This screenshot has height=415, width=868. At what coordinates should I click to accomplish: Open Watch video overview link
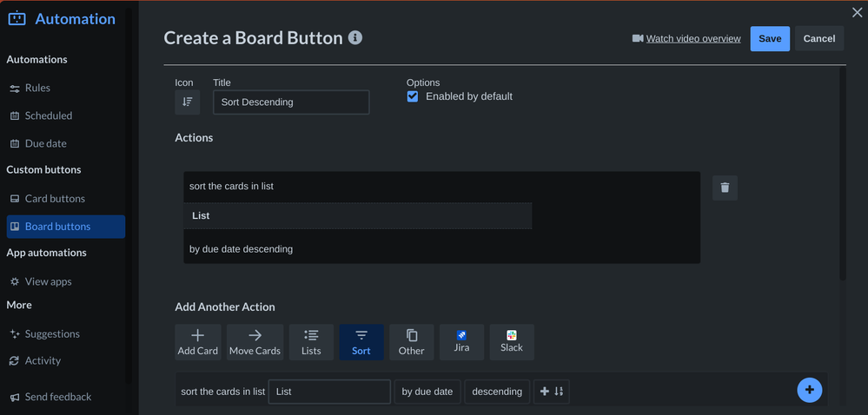click(693, 38)
